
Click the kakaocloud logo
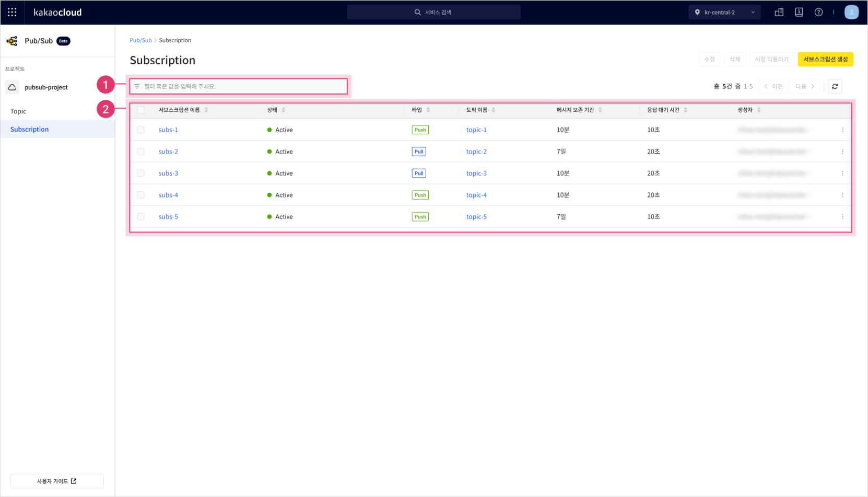(x=57, y=12)
